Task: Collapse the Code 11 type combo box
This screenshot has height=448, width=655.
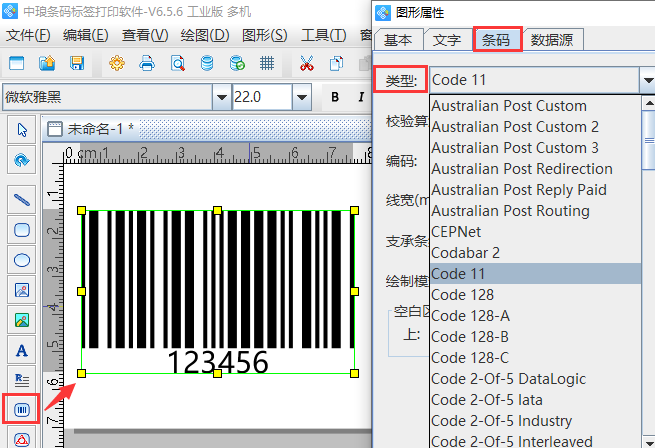Action: tap(646, 80)
